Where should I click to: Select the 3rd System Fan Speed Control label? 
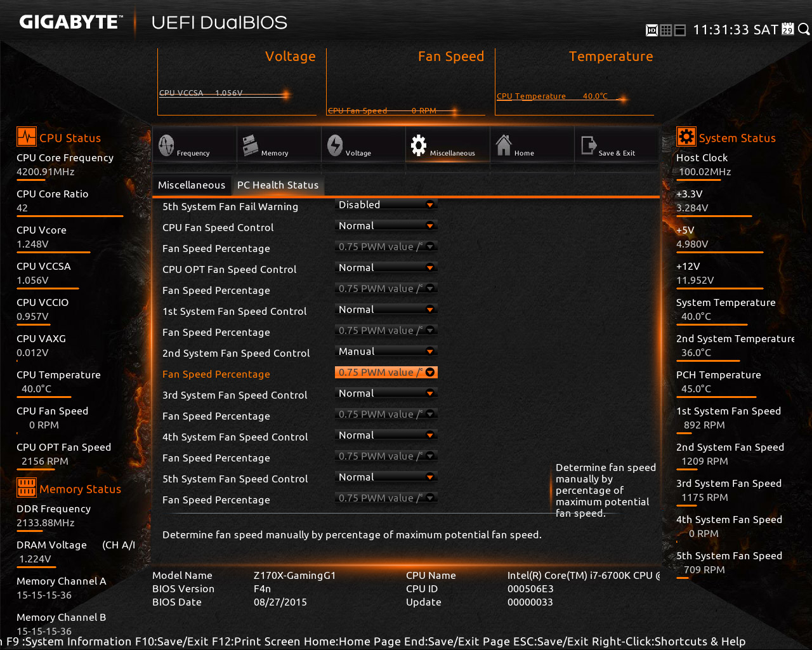235,395
